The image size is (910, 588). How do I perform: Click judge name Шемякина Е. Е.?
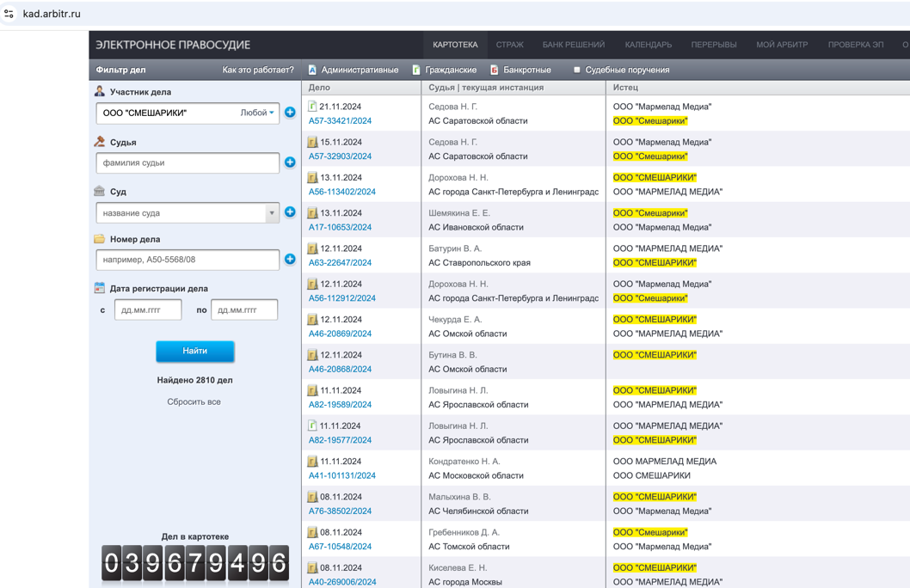pyautogui.click(x=459, y=213)
